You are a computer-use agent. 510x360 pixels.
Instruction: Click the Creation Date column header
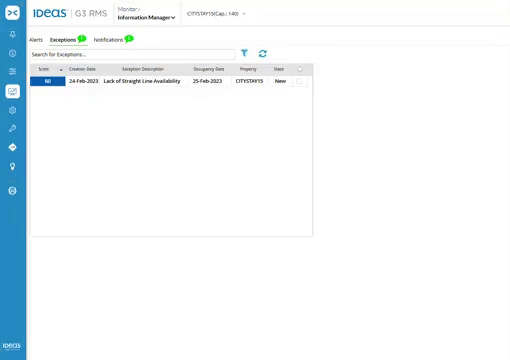tap(82, 69)
